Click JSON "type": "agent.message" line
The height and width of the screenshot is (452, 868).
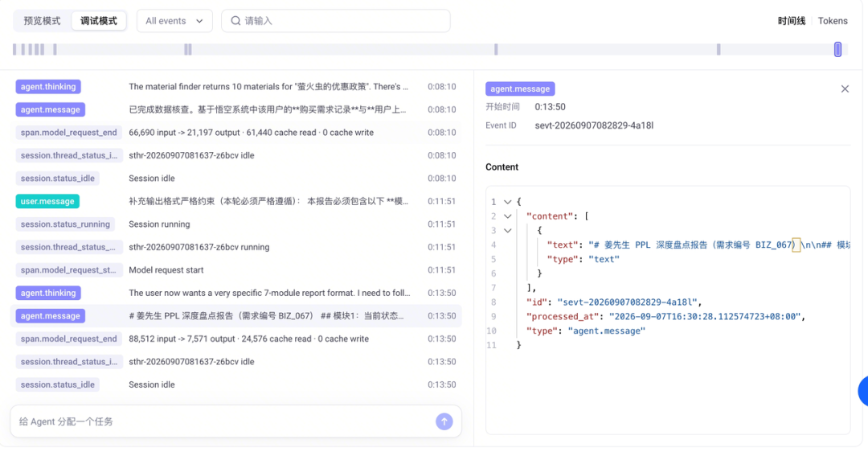(586, 331)
